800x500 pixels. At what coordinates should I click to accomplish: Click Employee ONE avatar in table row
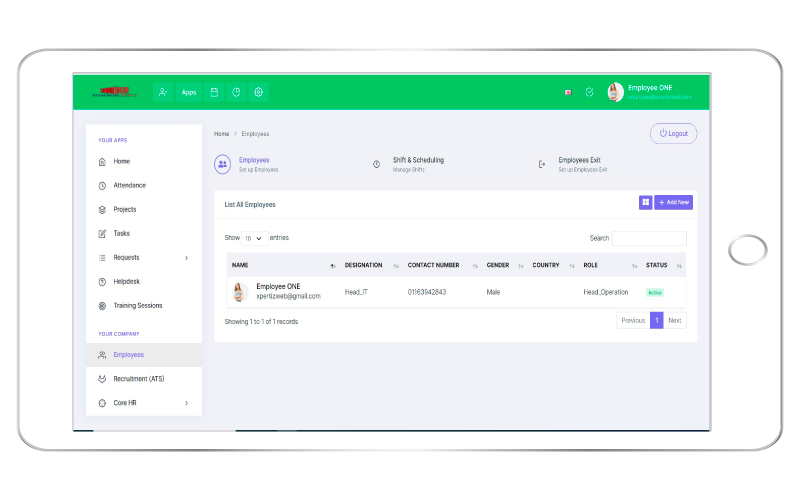[x=240, y=292]
